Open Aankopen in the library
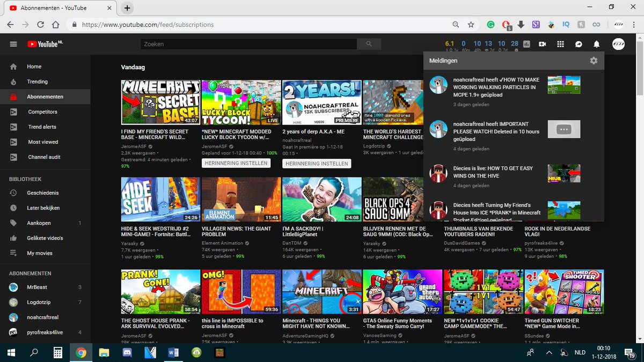 (45, 223)
